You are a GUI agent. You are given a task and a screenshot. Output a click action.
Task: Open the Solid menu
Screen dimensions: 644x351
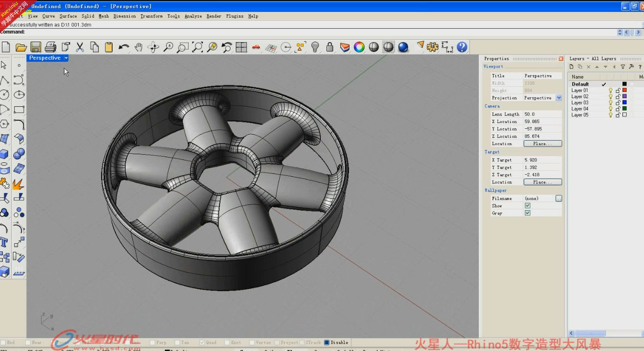click(88, 16)
